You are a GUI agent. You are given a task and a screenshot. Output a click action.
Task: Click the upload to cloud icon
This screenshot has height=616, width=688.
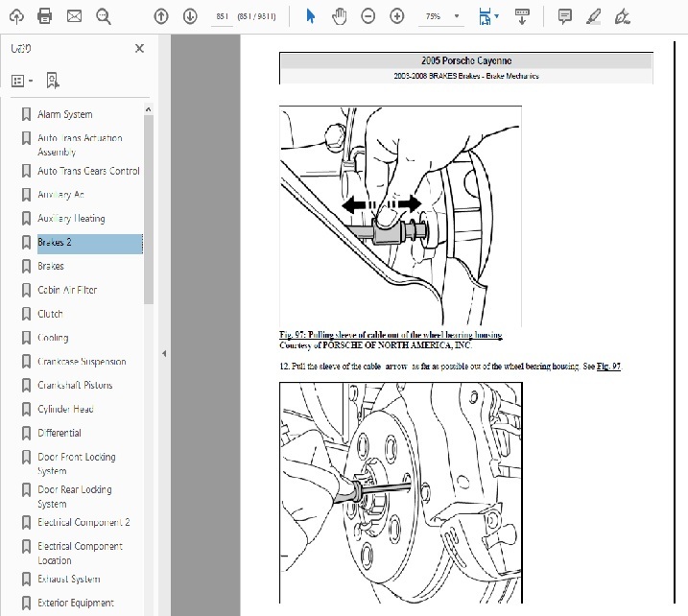16,16
